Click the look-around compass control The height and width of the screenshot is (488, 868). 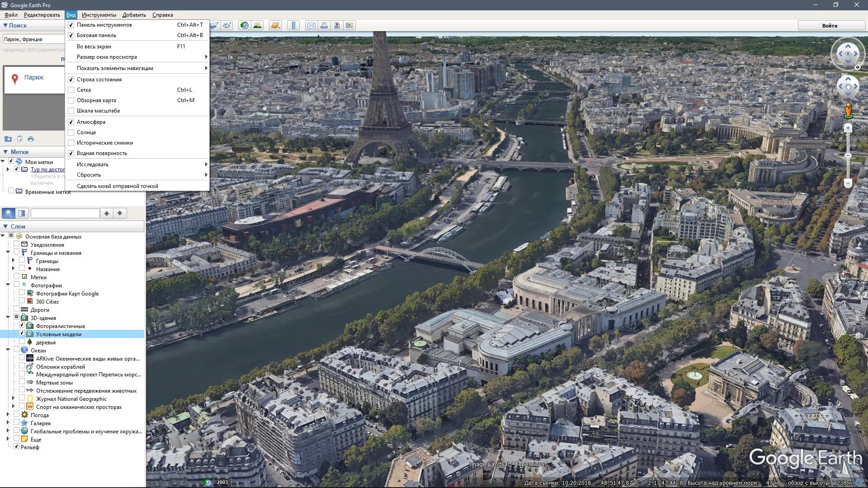tap(848, 53)
